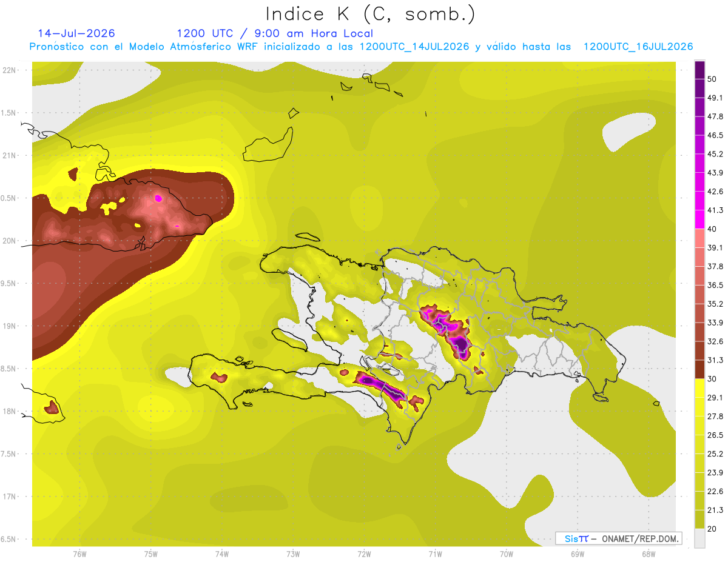
Task: Select the legend value '43.9'
Action: pos(715,173)
